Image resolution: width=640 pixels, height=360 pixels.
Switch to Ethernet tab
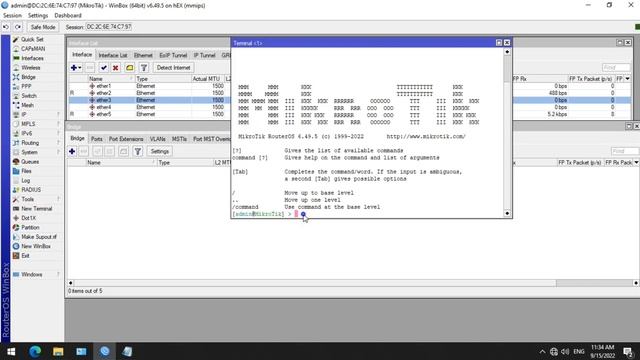click(143, 55)
